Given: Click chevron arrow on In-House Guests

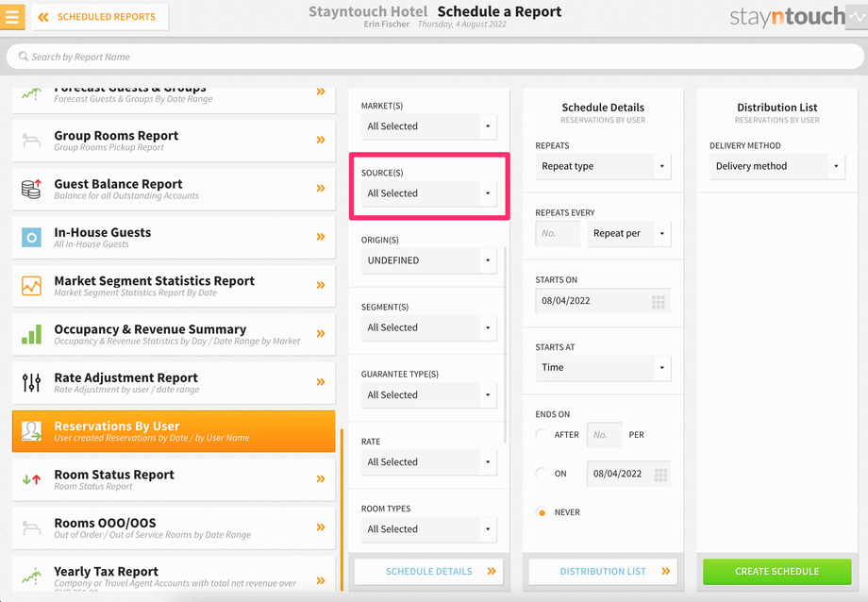Looking at the screenshot, I should [x=321, y=237].
